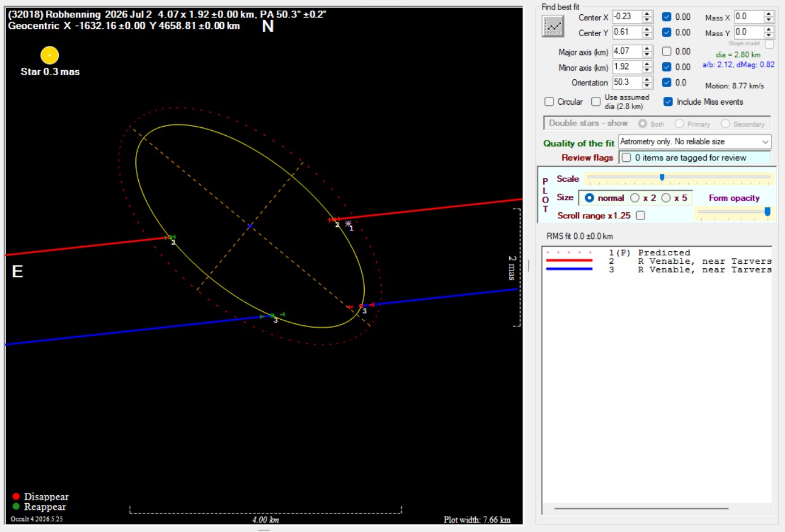Increase Center X with the up spinner

(647, 14)
